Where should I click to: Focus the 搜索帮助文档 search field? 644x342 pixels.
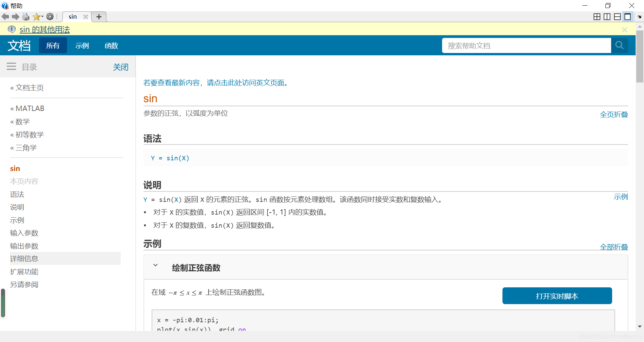pyautogui.click(x=526, y=45)
